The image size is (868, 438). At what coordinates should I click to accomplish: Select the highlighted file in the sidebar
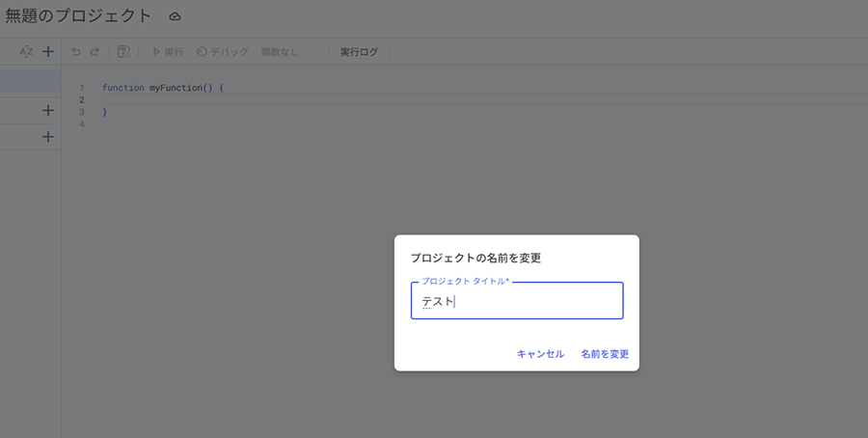pos(31,82)
